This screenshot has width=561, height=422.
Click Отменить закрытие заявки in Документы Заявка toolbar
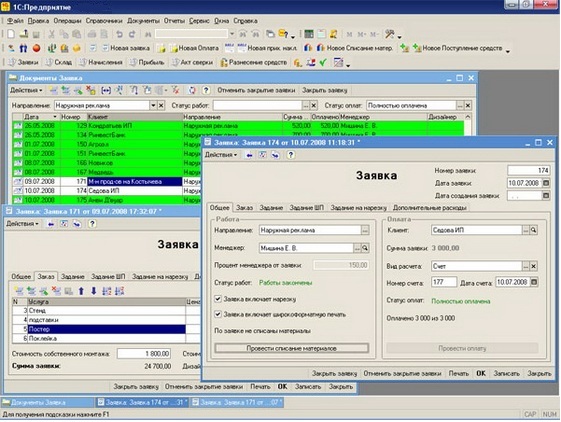tap(256, 90)
